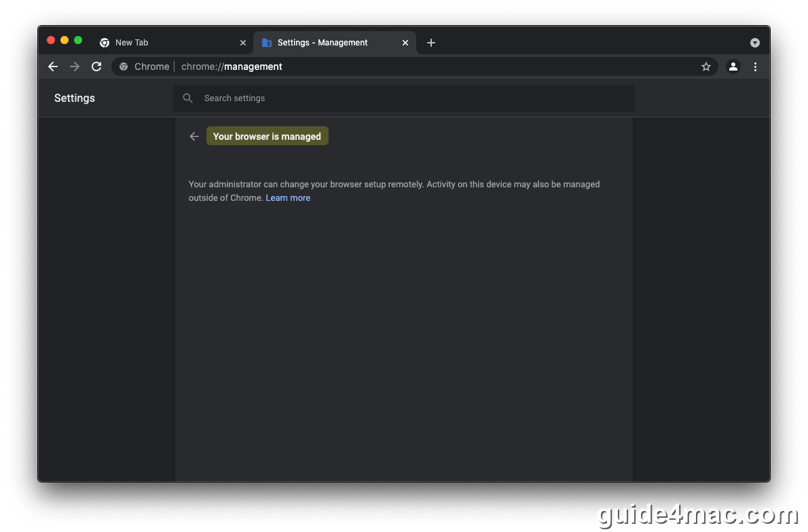808x532 pixels.
Task: Close the Settings - Management tab
Action: pyautogui.click(x=405, y=43)
